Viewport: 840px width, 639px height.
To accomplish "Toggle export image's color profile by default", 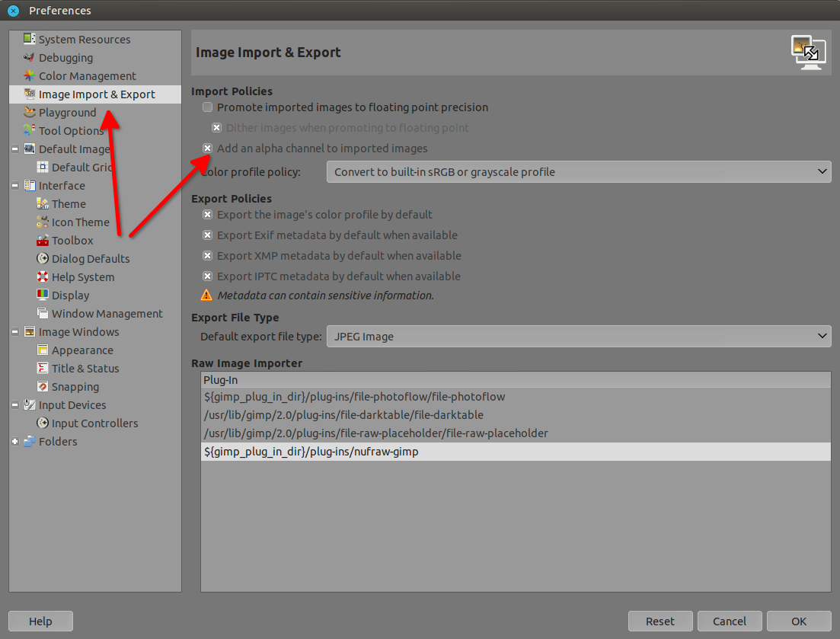I will pos(207,214).
